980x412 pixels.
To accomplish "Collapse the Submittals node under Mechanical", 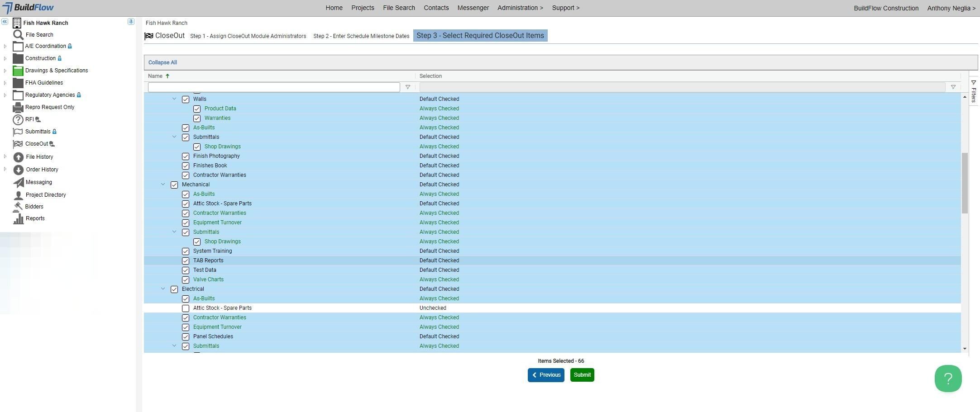I will pos(174,232).
